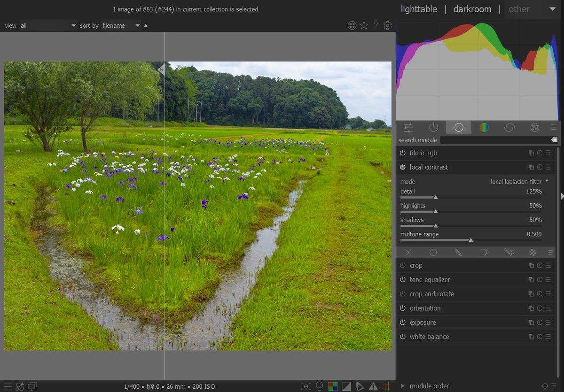This screenshot has width=564, height=392.
Task: Toggle gamut check warning icon
Action: click(373, 386)
